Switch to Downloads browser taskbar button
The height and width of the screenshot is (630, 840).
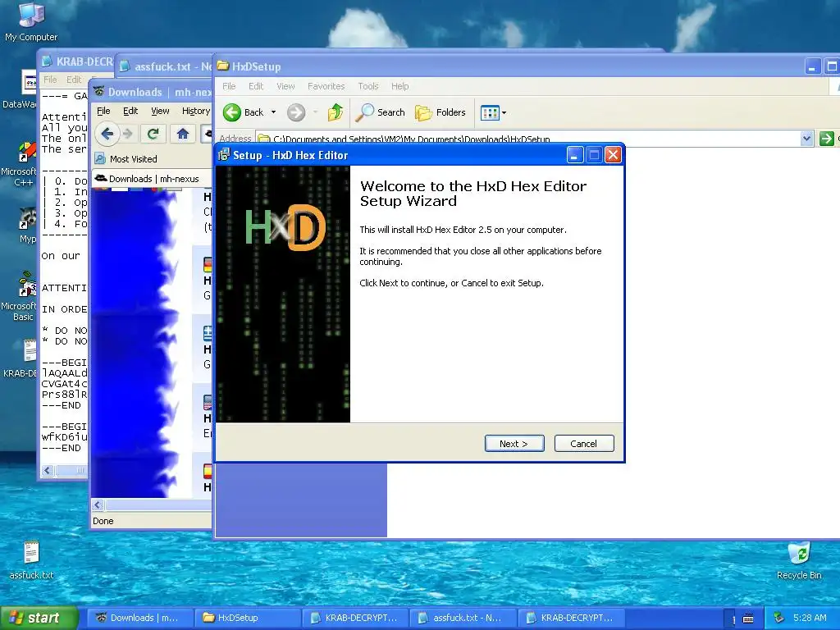coord(139,618)
